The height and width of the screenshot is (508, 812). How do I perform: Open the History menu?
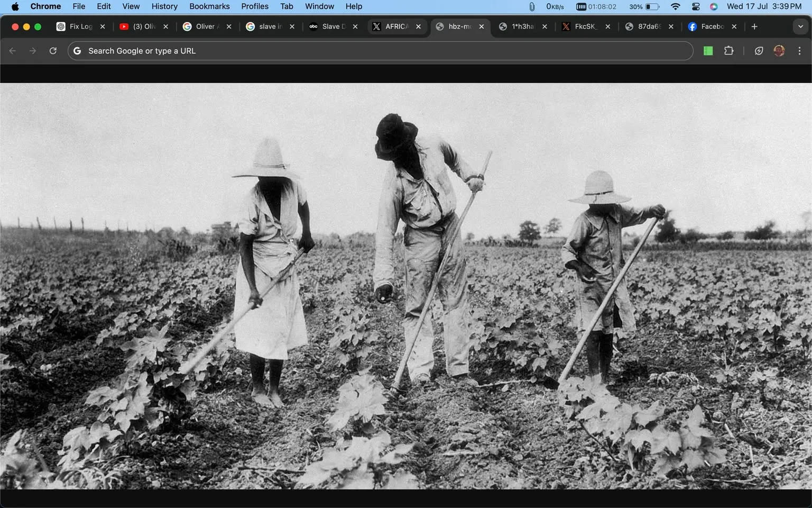point(164,6)
